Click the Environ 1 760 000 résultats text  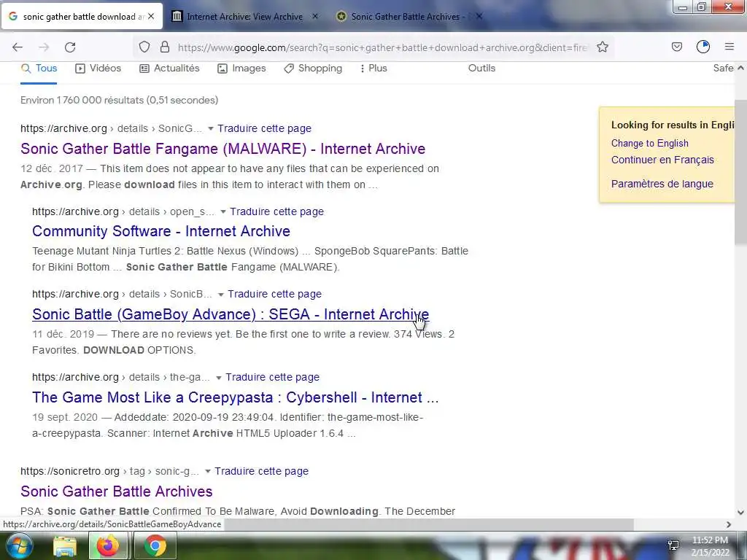coord(119,100)
